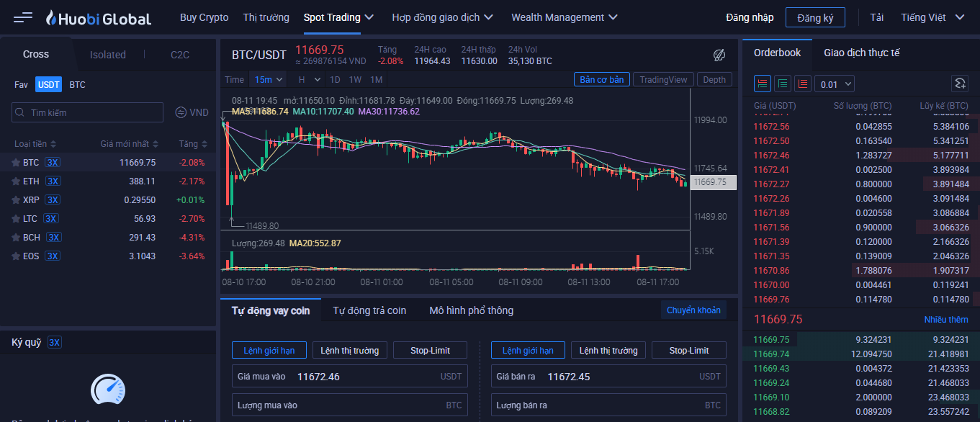980x422 pixels.
Task: Show only sell orders orderbook view
Action: 803,84
